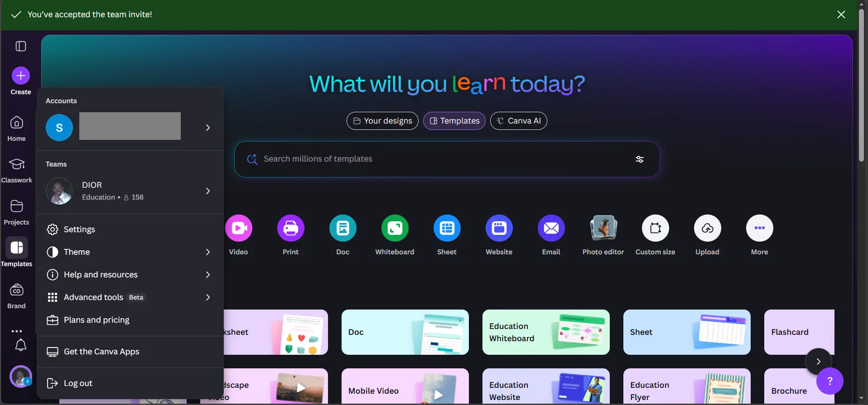Open the Education Website template card

546,386
